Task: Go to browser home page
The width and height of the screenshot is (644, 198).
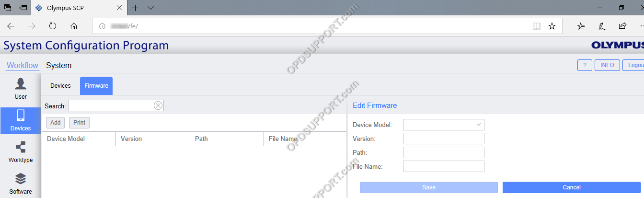Action: pyautogui.click(x=73, y=26)
